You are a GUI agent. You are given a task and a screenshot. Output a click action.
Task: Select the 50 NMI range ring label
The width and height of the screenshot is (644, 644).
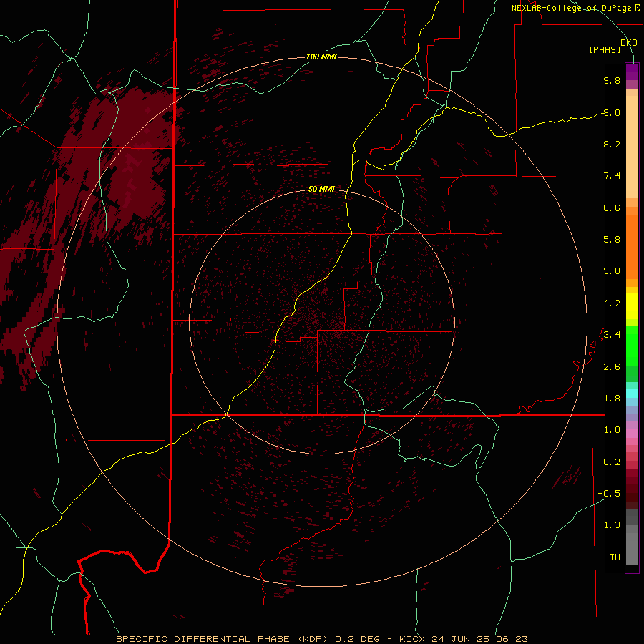[x=321, y=189]
